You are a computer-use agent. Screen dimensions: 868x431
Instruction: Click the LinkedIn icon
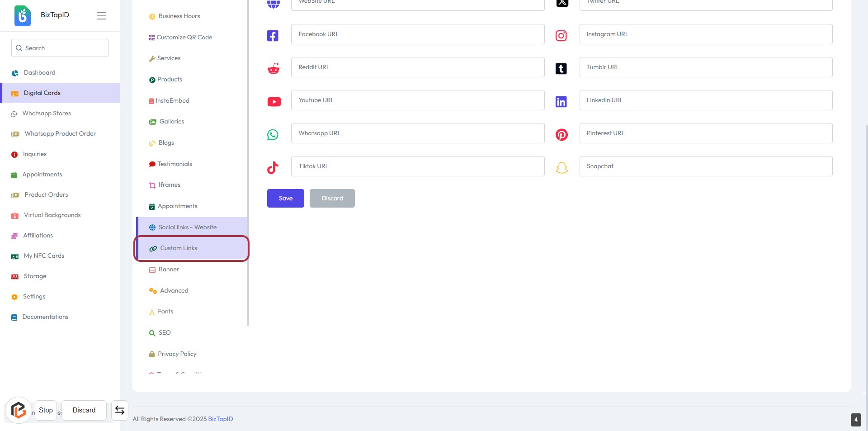561,102
